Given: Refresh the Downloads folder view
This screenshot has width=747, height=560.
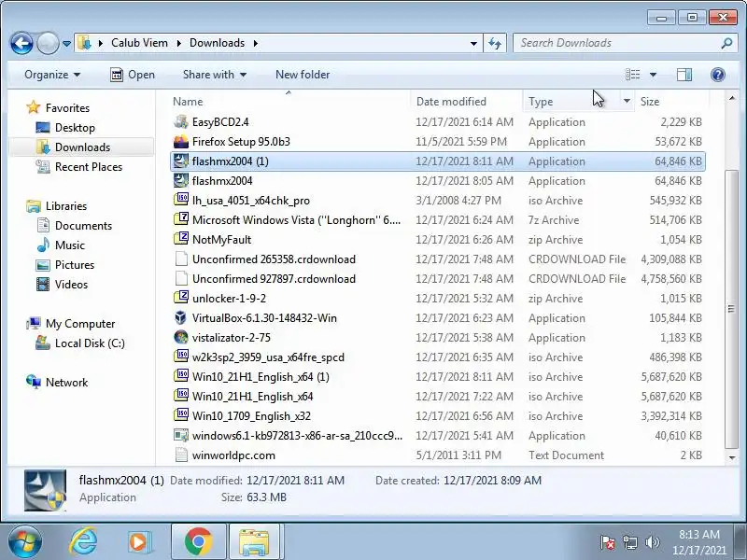Looking at the screenshot, I should click(x=495, y=43).
